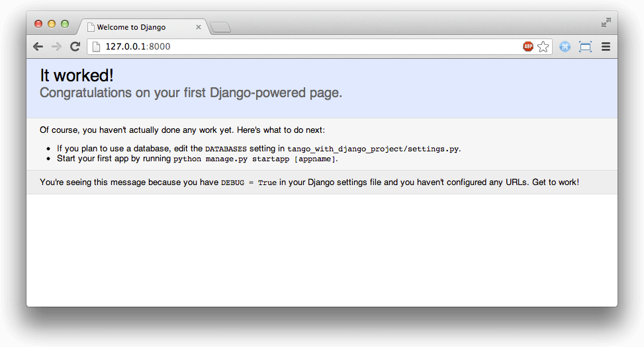Click the screen capture extension icon
Screen dimensions: 644x347
click(585, 46)
